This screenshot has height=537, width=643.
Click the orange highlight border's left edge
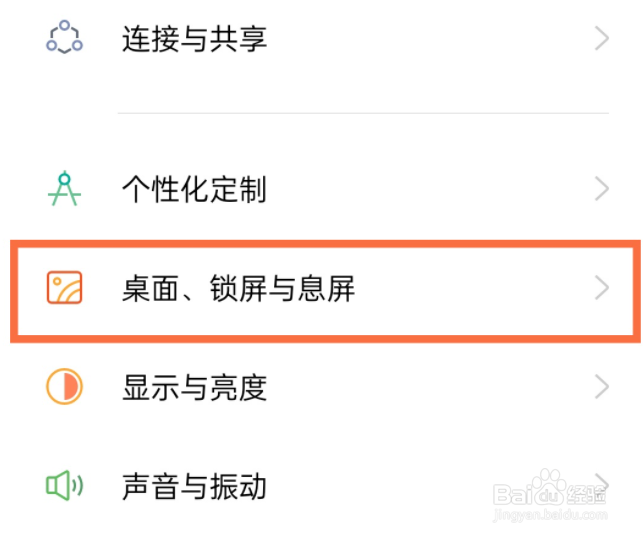click(15, 290)
